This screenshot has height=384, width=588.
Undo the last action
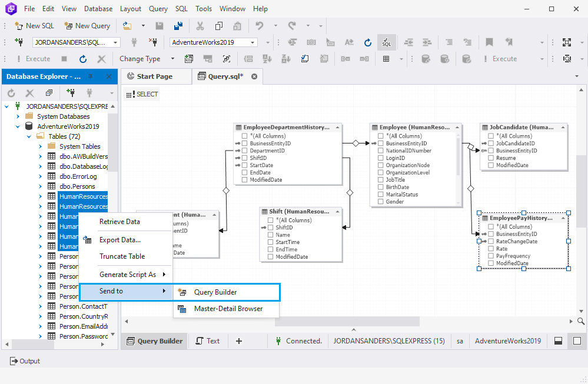[259, 26]
